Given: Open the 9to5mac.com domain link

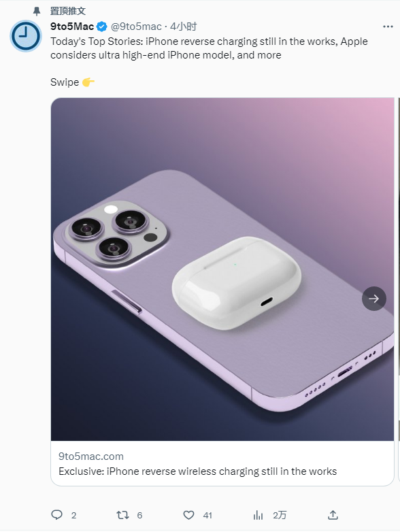Looking at the screenshot, I should (x=91, y=456).
